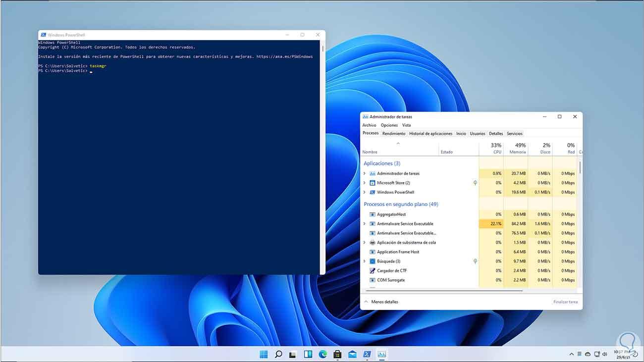644x362 pixels.
Task: Click the Search icon on the taskbar
Action: coord(278,354)
